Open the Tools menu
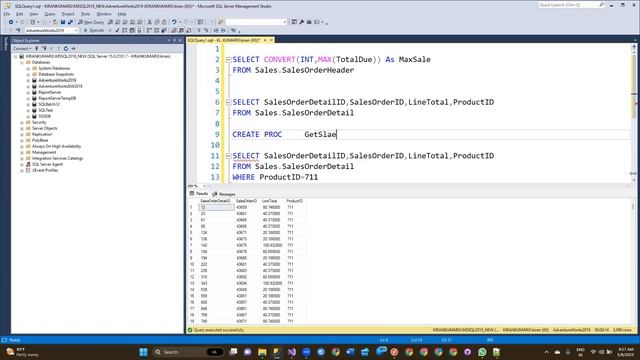Viewport: 640px width, 360px height. click(x=85, y=14)
